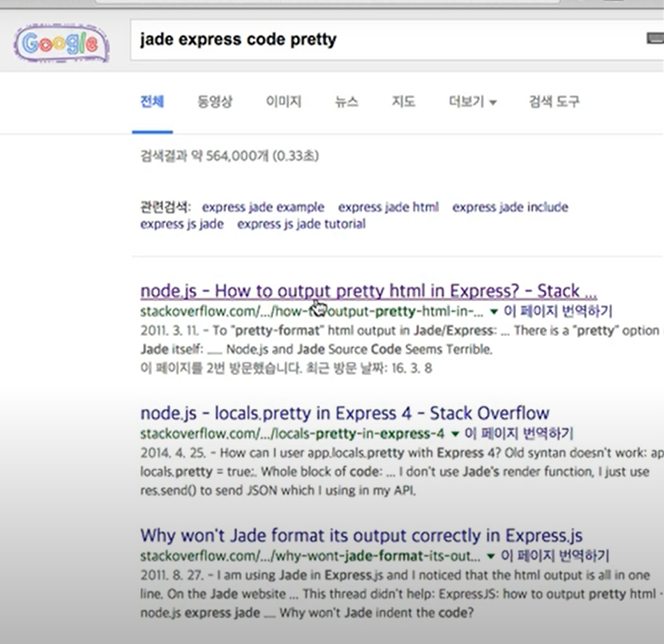This screenshot has width=664, height=644.
Task: Select the 전체 tab
Action: 152,102
